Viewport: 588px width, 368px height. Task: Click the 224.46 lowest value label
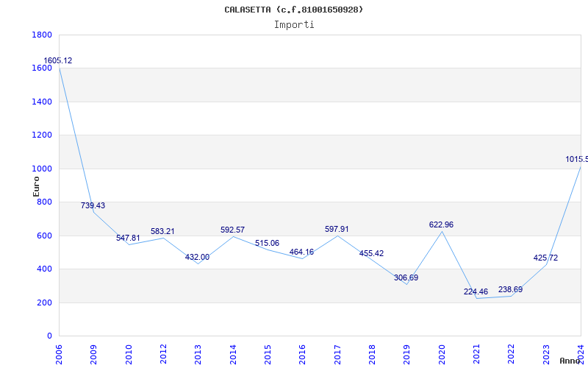coord(476,292)
